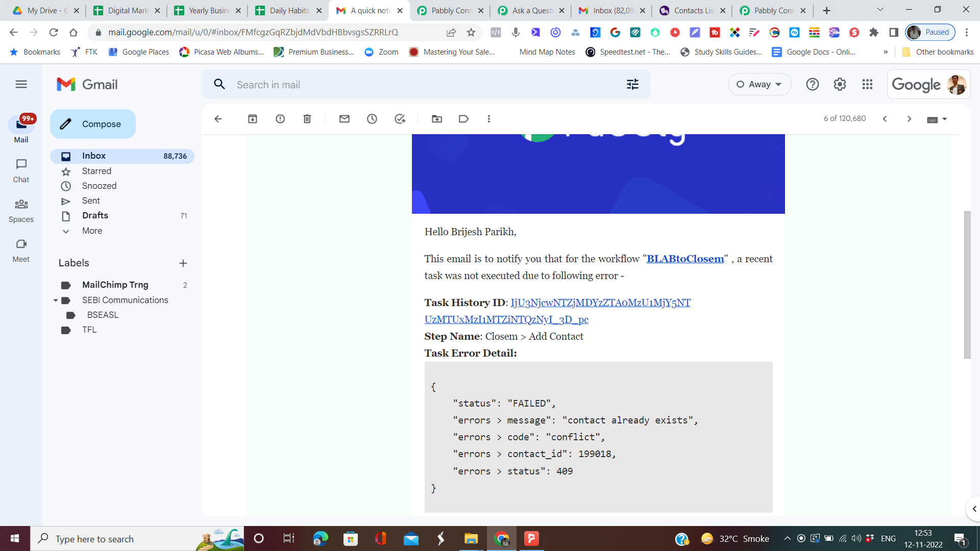
Task: Open Gmail Settings gear
Action: coord(840,84)
